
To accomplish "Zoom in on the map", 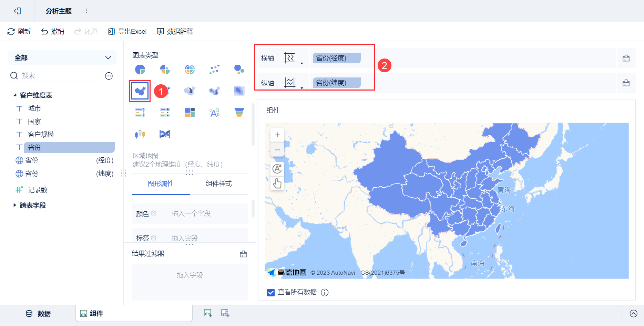I will click(277, 135).
